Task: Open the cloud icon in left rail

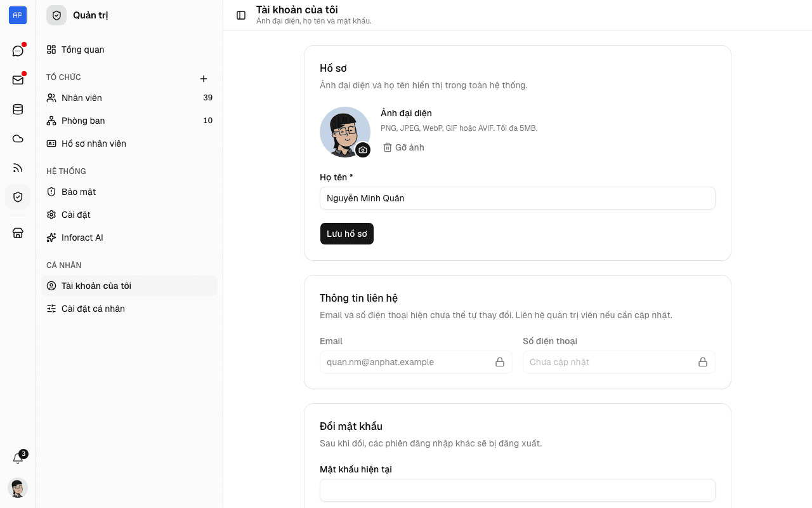Action: click(x=18, y=138)
